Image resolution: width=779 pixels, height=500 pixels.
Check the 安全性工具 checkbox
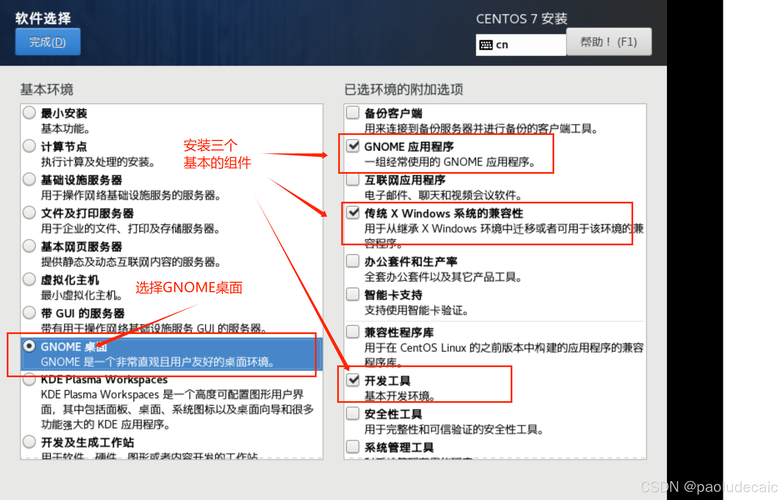353,414
